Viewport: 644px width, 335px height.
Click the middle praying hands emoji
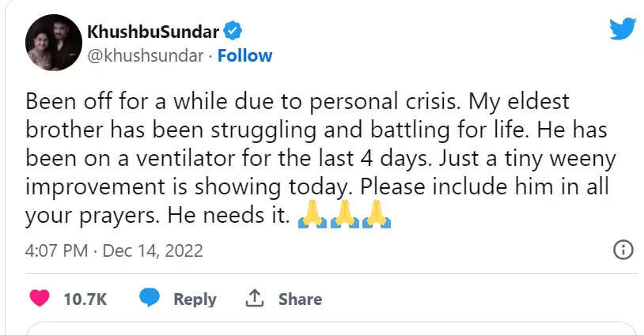click(x=344, y=214)
